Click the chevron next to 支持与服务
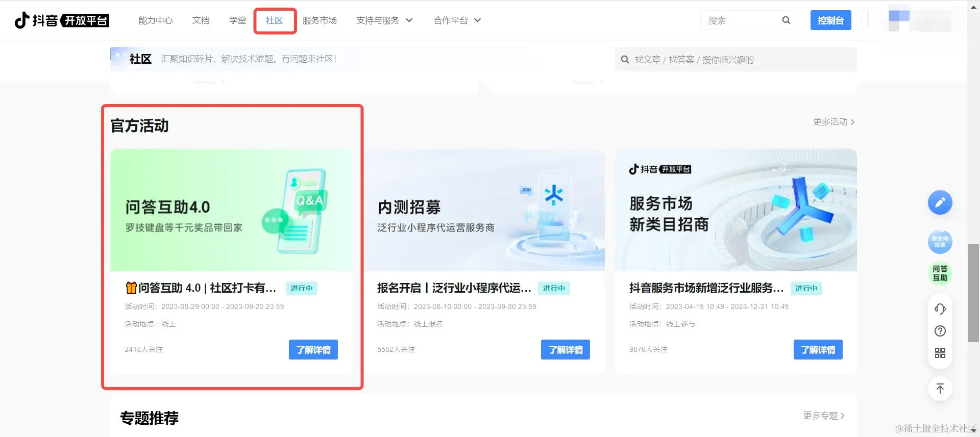Viewport: 980px width, 437px height. 409,20
